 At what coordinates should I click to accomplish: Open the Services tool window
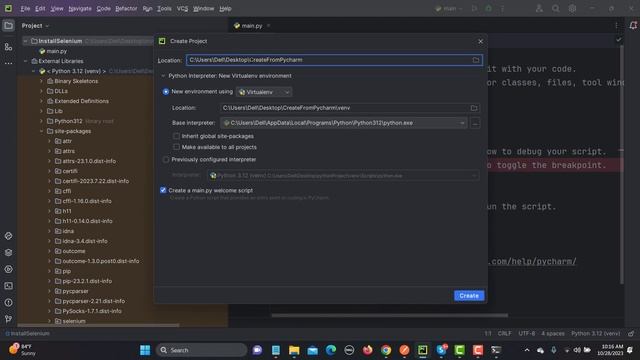8,269
